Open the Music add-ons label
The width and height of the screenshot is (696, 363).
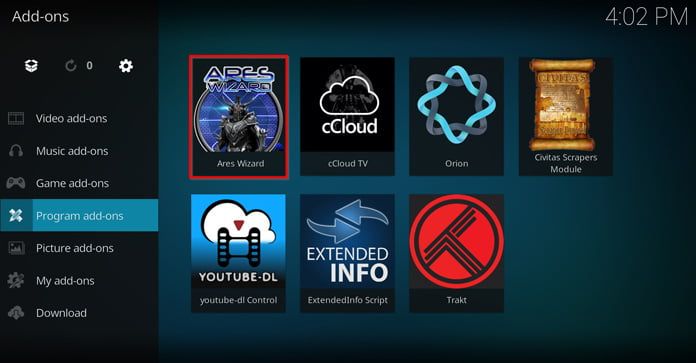pos(72,151)
